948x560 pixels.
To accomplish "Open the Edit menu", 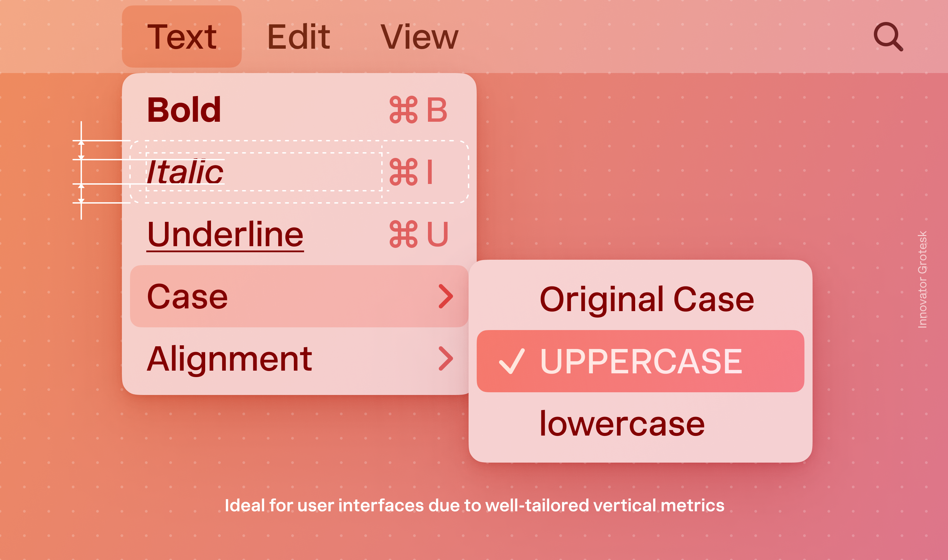I will 298,37.
